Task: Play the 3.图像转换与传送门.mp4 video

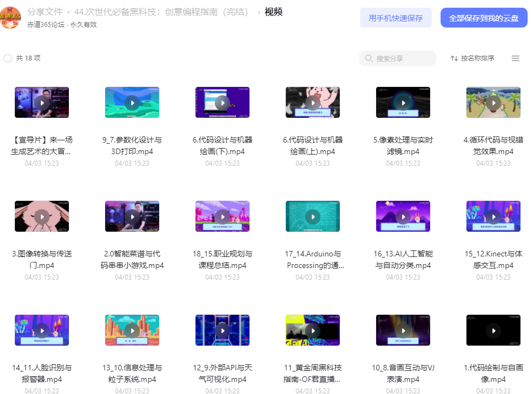Action: 42,216
